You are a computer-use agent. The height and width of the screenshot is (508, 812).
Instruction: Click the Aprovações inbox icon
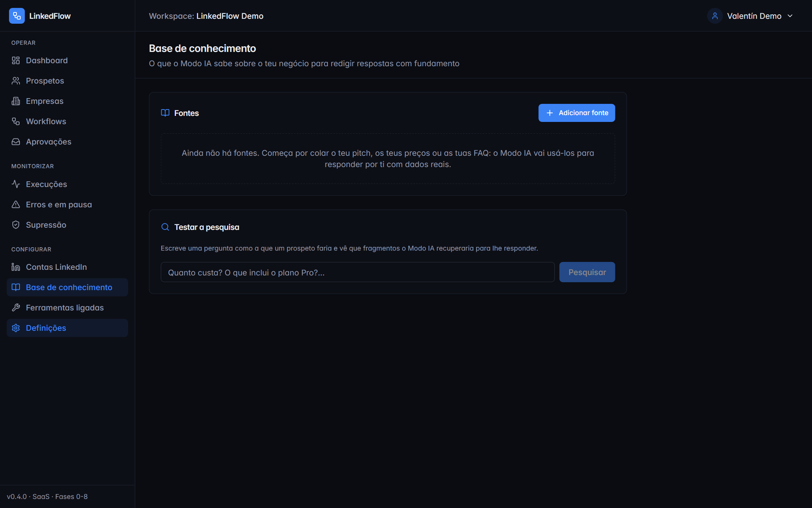click(16, 142)
